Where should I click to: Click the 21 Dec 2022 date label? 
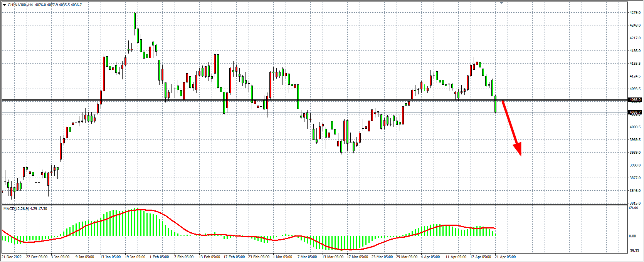point(12,257)
